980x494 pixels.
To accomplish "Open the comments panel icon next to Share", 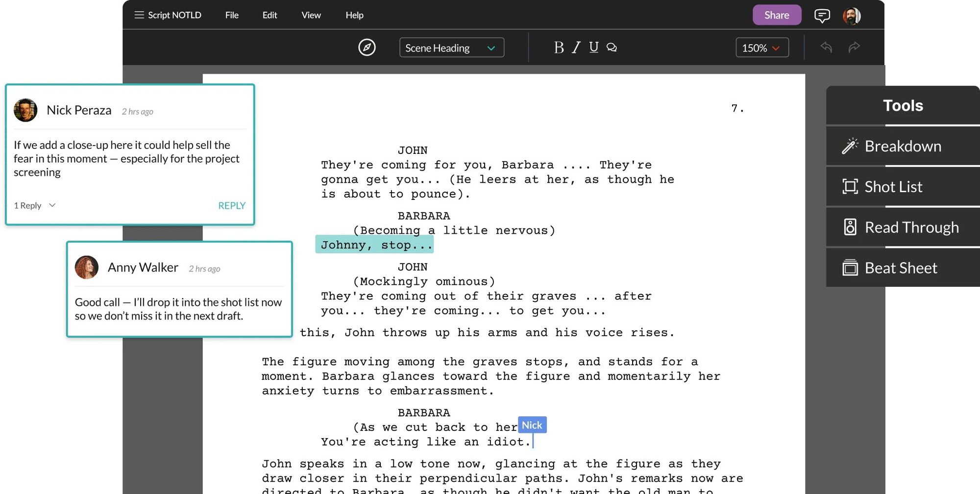I will point(822,16).
